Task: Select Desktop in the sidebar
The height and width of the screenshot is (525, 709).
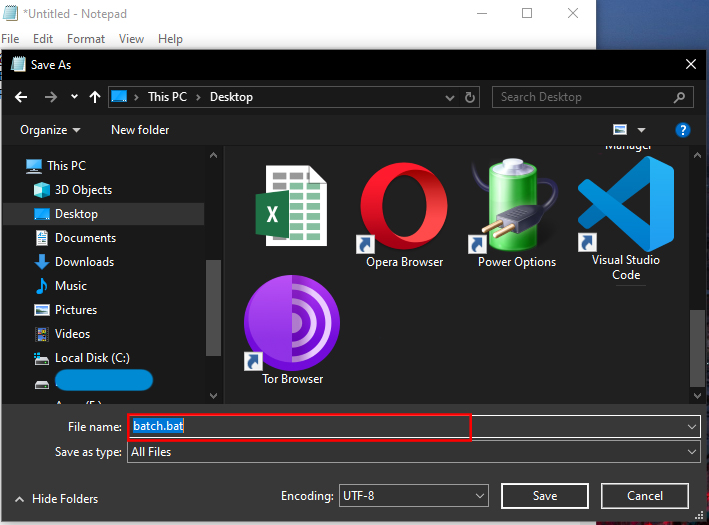Action: click(x=76, y=214)
